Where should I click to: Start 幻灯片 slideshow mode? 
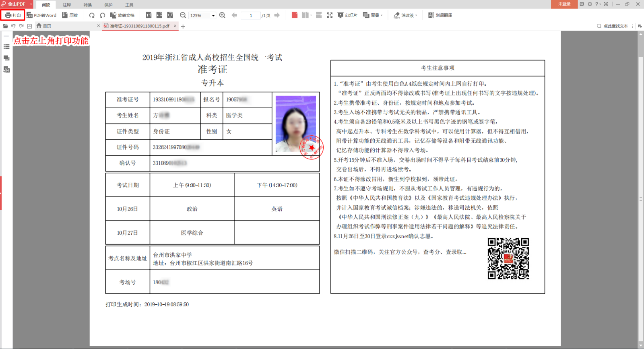347,15
